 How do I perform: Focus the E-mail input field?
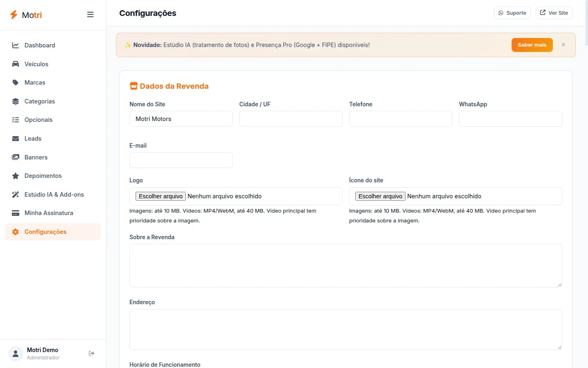(181, 160)
